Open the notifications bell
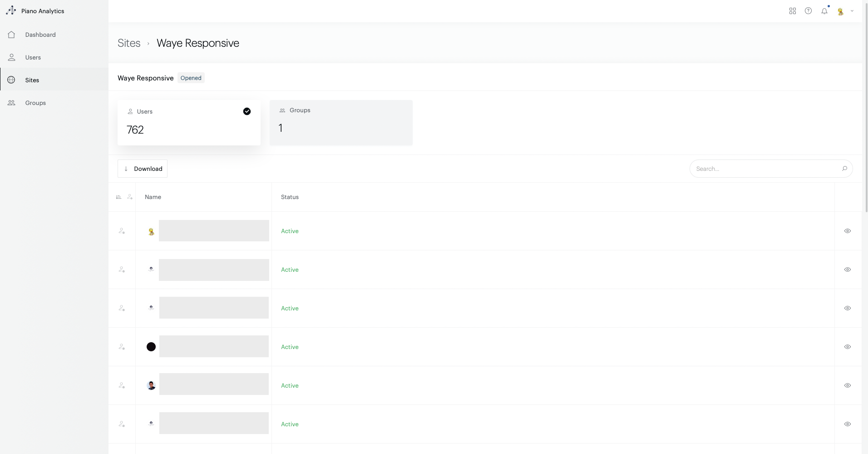868x454 pixels. coord(824,11)
